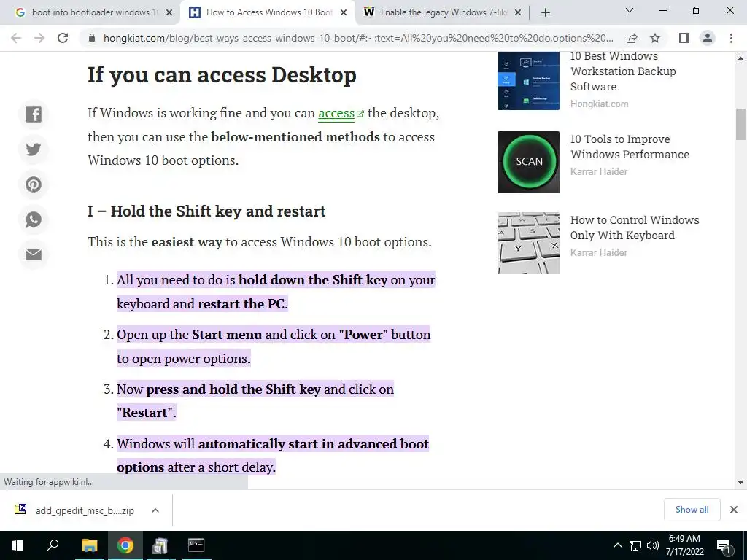
Task: Open clock and date in taskbar
Action: point(684,545)
